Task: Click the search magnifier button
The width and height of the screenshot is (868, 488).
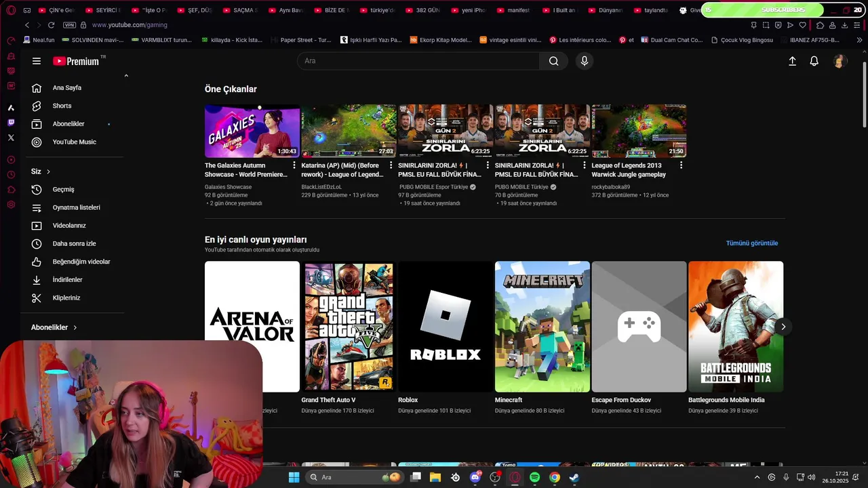Action: (x=554, y=61)
